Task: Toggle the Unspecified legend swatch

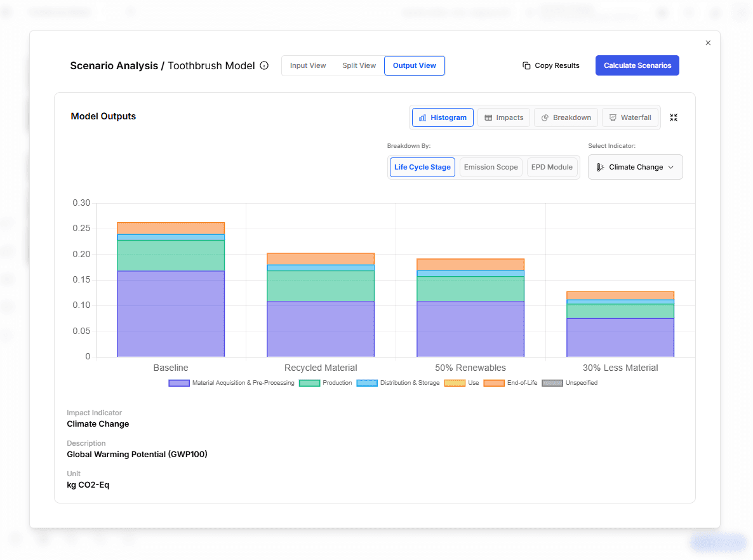Action: [x=552, y=383]
